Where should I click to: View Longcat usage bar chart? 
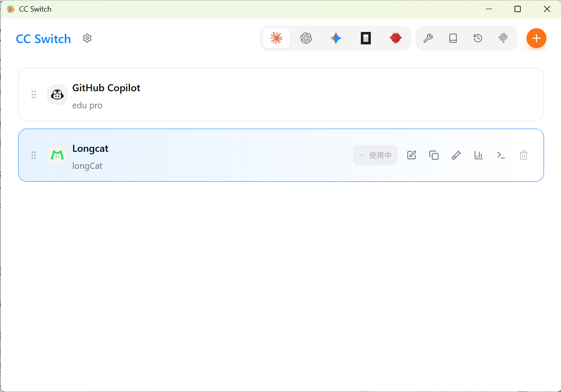[479, 155]
